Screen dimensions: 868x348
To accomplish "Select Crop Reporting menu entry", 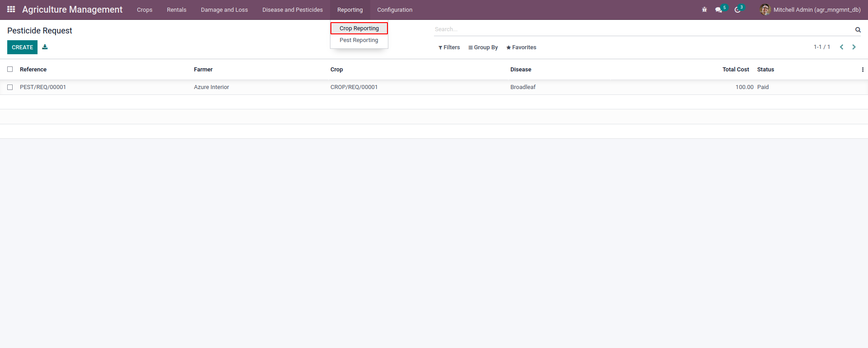I will [359, 28].
